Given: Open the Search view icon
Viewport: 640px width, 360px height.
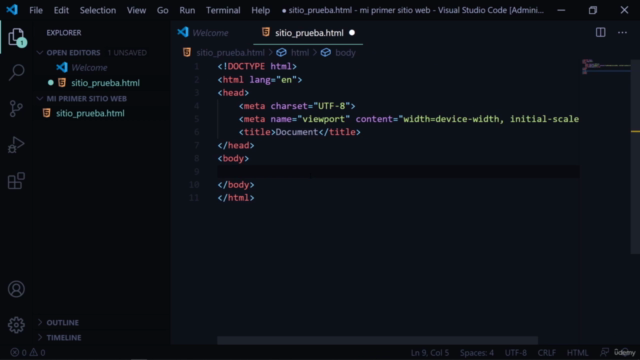Looking at the screenshot, I should click(16, 72).
